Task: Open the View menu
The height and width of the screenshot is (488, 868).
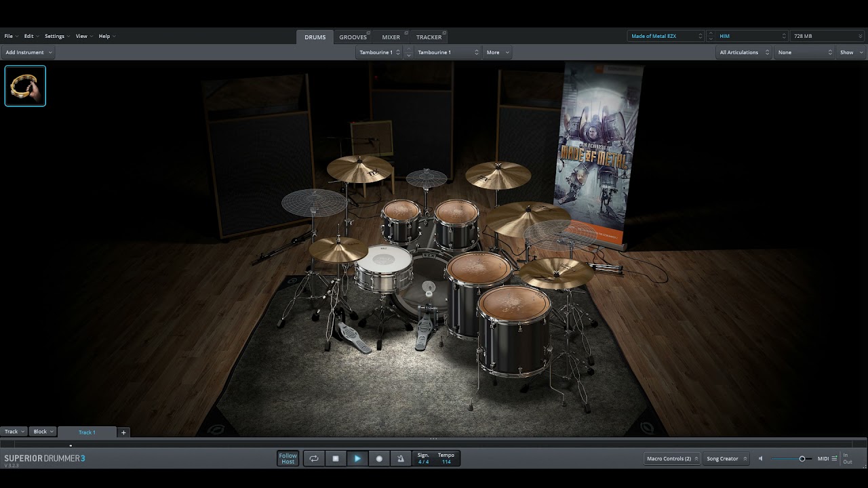Action: click(x=84, y=36)
